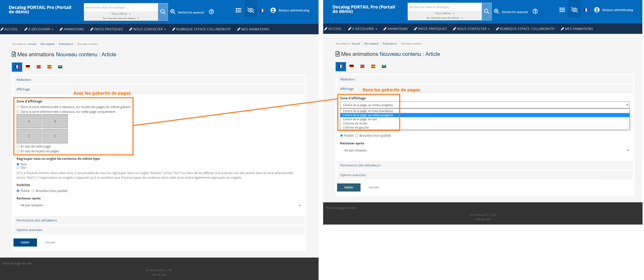Toggle crossed-eye accessibility icon in right header
The image size is (644, 280).
coord(574,10)
